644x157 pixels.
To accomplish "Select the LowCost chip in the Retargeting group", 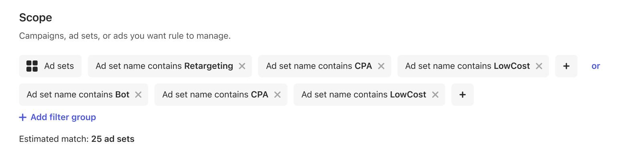I will click(467, 66).
